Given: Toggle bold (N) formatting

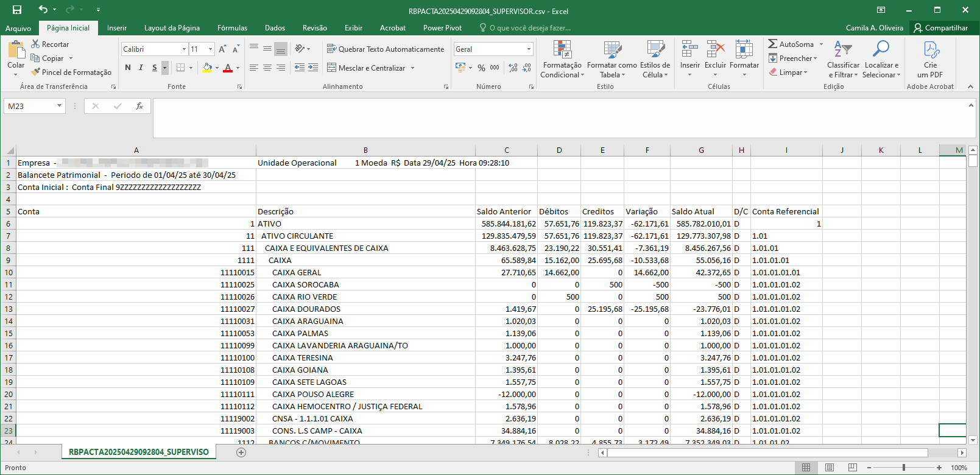Looking at the screenshot, I should coord(128,68).
